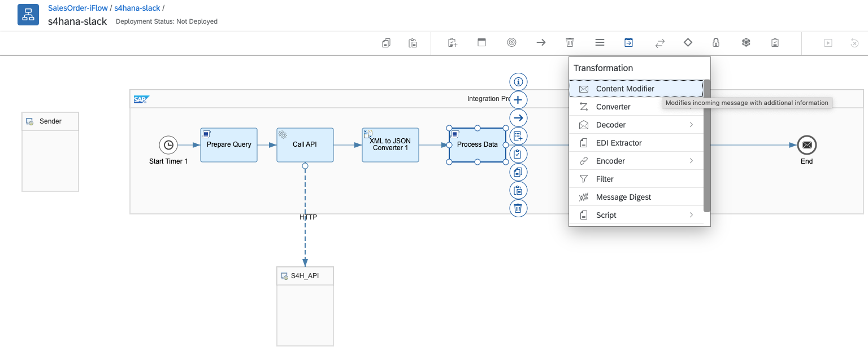
Task: Click the Transformation menu title
Action: (603, 68)
